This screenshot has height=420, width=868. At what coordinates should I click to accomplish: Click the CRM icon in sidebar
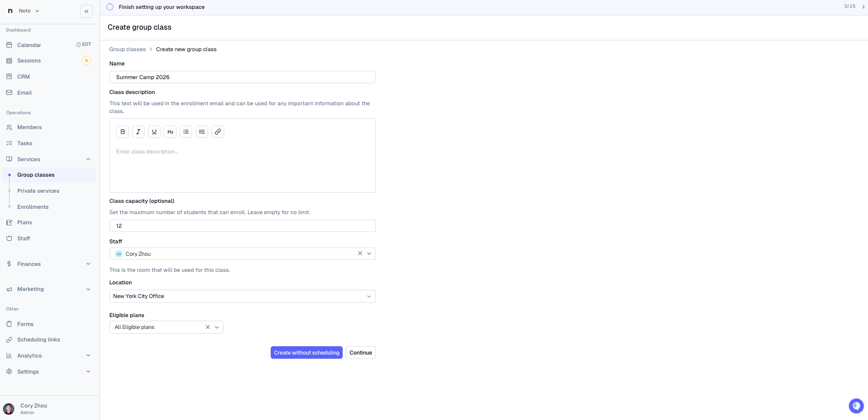[9, 77]
